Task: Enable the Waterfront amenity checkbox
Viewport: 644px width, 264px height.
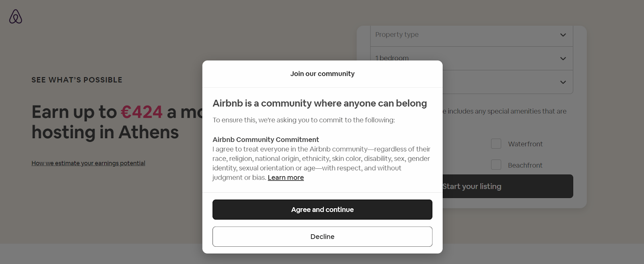Action: [496, 143]
